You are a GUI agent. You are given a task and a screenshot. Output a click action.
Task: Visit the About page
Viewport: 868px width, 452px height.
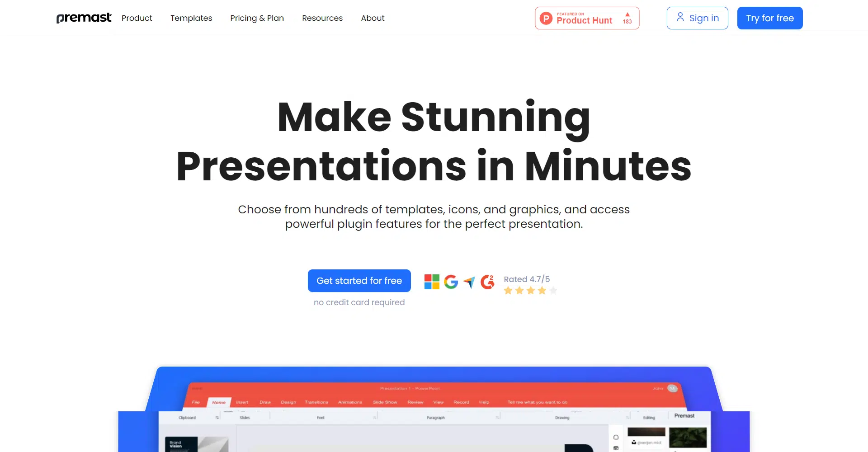pyautogui.click(x=373, y=18)
